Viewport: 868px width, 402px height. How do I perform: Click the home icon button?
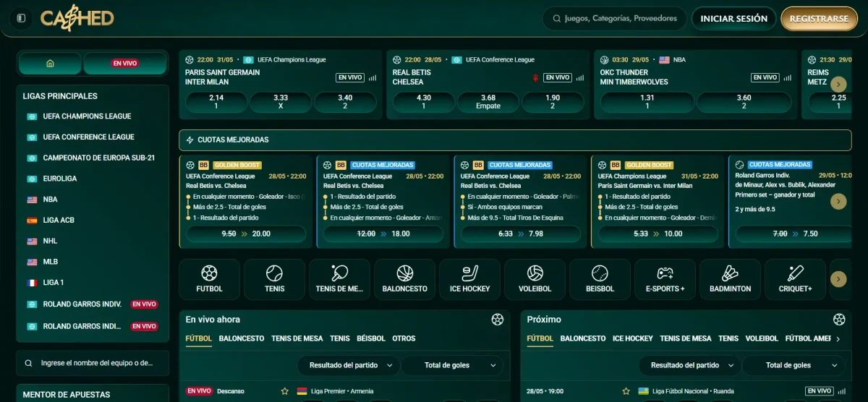coord(50,64)
